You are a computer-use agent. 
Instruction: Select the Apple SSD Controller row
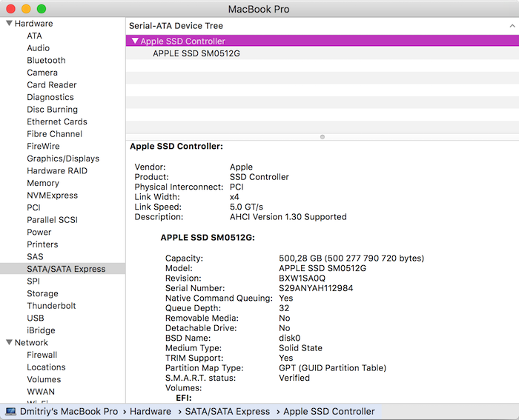click(323, 41)
